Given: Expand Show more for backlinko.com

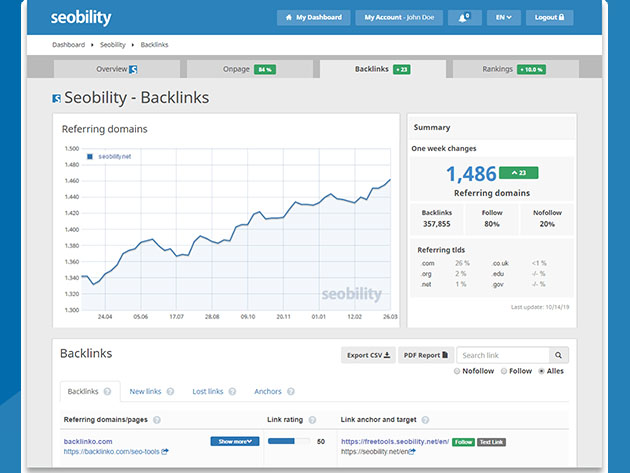Looking at the screenshot, I should click(x=235, y=441).
